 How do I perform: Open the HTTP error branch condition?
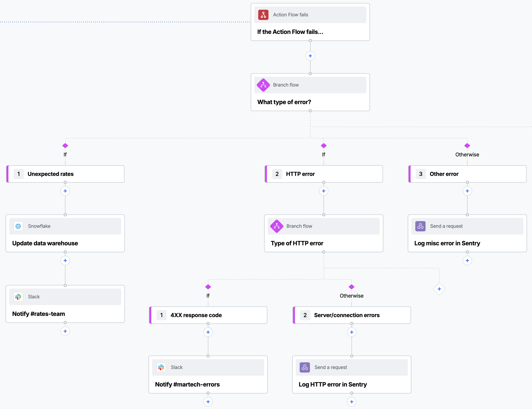[323, 174]
